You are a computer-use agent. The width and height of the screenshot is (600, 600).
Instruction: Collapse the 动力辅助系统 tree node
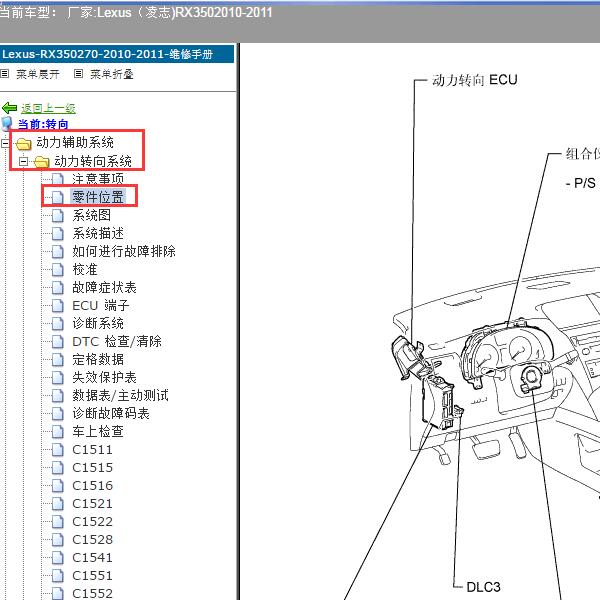5,143
